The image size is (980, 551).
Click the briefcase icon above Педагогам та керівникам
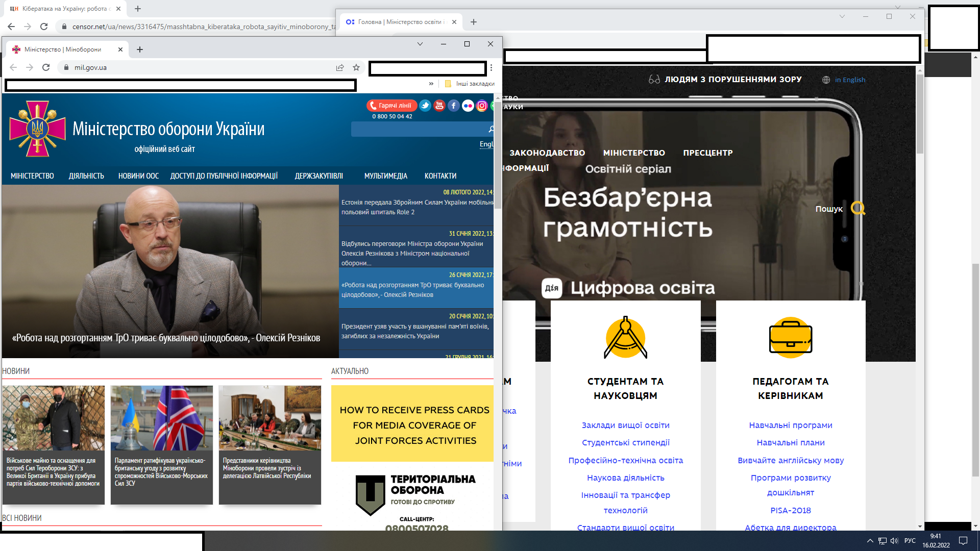[791, 338]
